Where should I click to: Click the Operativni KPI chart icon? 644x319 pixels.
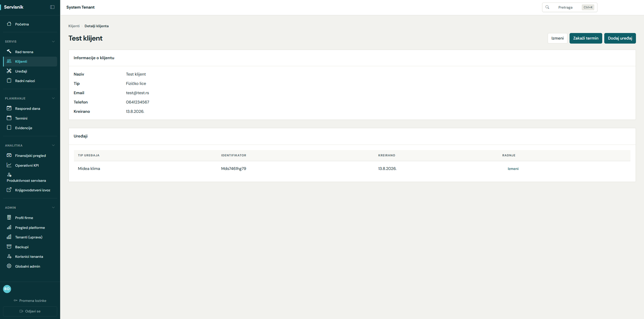pyautogui.click(x=9, y=165)
